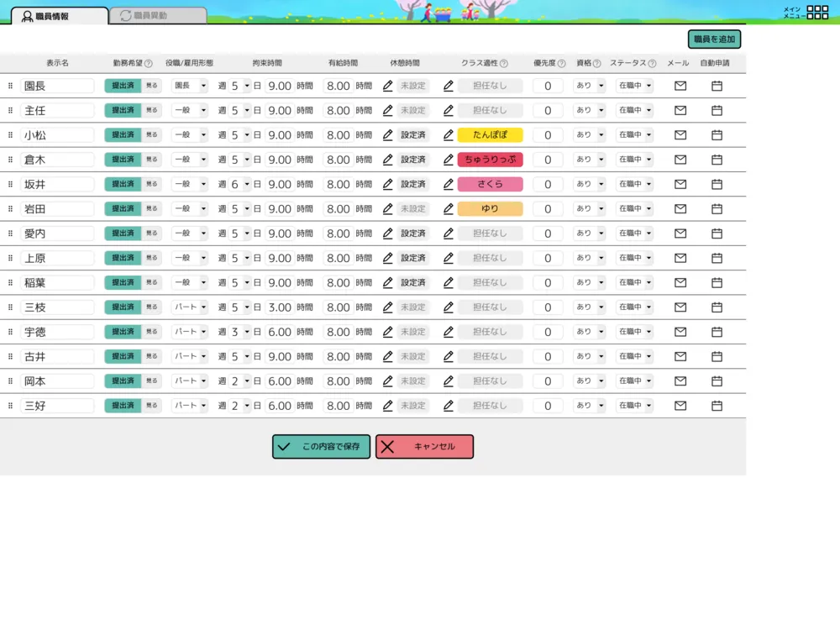Open calendar auto-request icon for 主任

(x=717, y=110)
